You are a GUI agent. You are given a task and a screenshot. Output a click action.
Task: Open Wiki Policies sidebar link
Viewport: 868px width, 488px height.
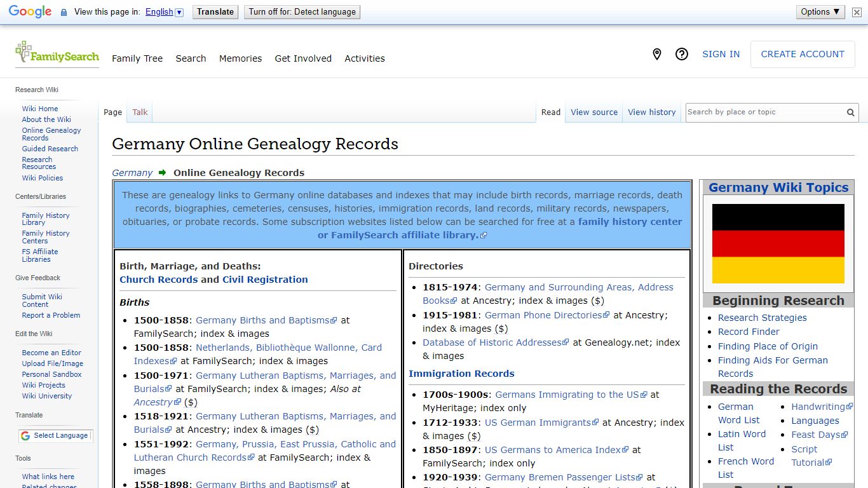(x=43, y=178)
